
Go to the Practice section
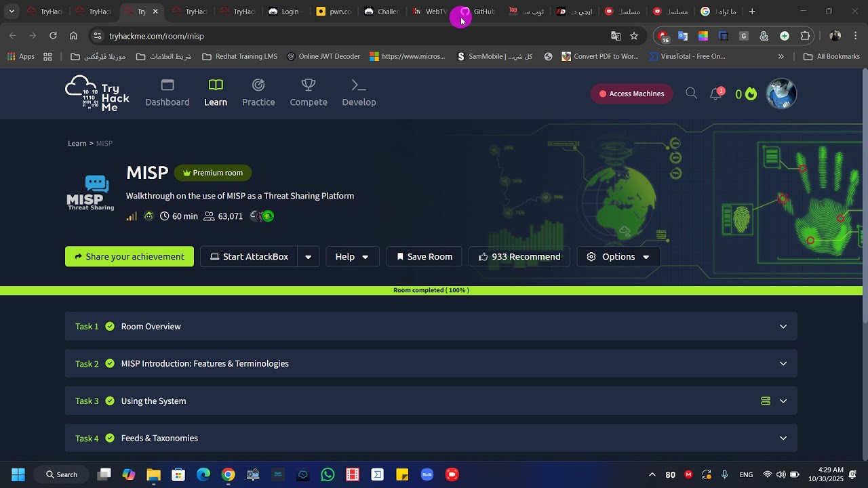click(x=258, y=94)
